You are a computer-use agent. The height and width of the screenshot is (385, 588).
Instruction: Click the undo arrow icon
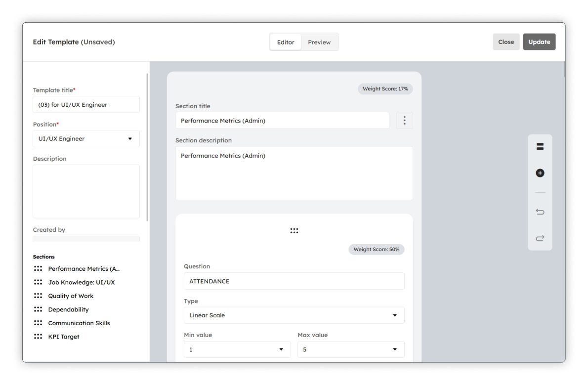(x=540, y=212)
